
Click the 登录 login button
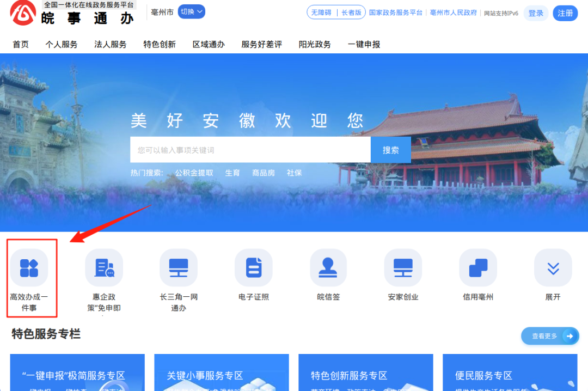[x=536, y=13]
